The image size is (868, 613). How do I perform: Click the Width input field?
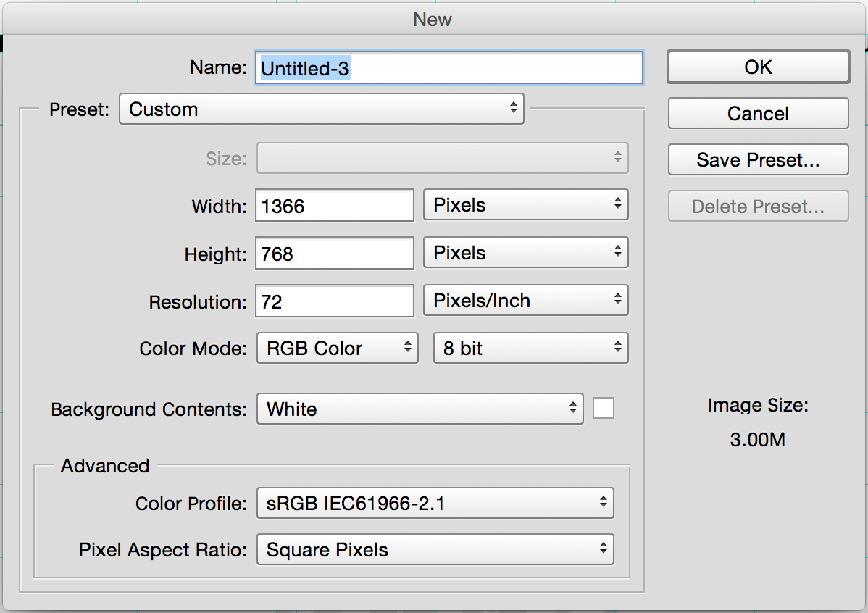pos(334,206)
